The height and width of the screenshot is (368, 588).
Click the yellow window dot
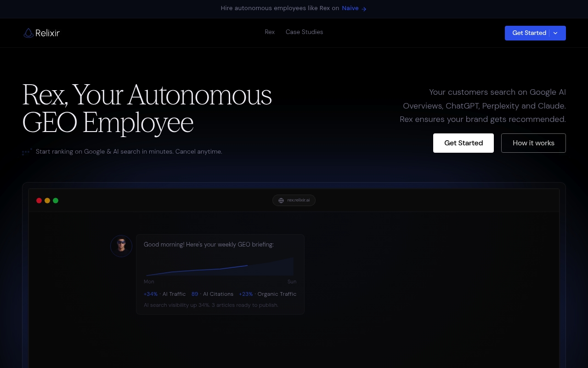(47, 201)
